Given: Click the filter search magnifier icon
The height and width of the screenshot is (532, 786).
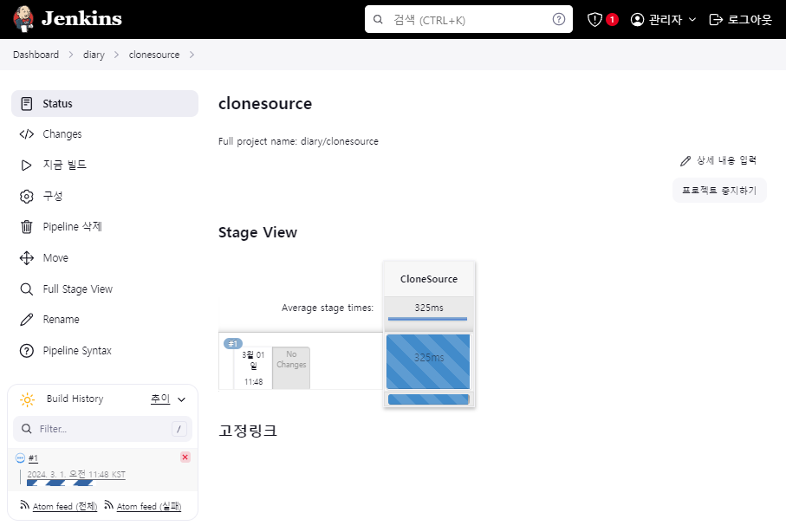Looking at the screenshot, I should [27, 429].
